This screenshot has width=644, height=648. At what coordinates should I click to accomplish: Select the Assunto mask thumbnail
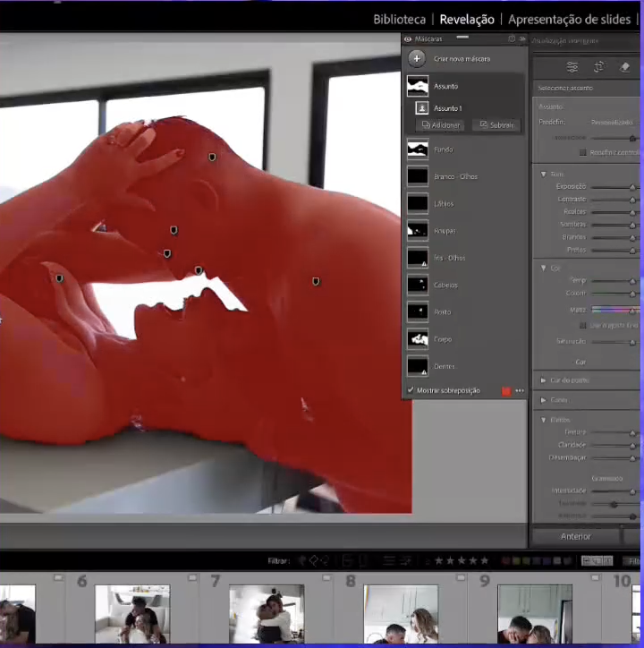pyautogui.click(x=418, y=86)
